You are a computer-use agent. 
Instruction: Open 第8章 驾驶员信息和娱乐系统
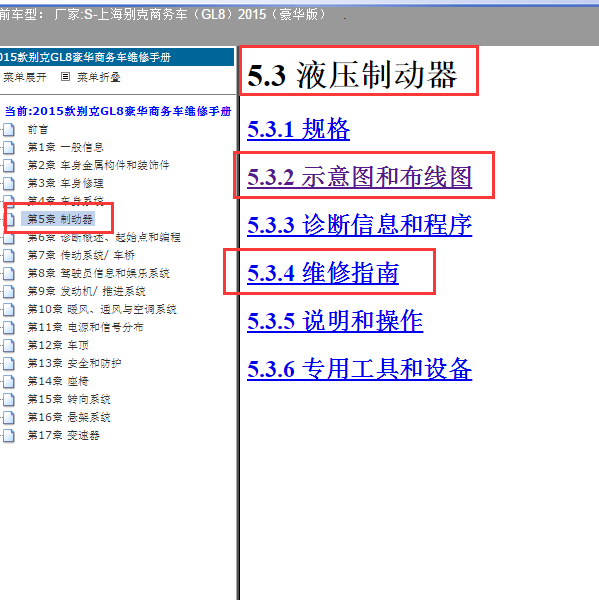pos(98,273)
